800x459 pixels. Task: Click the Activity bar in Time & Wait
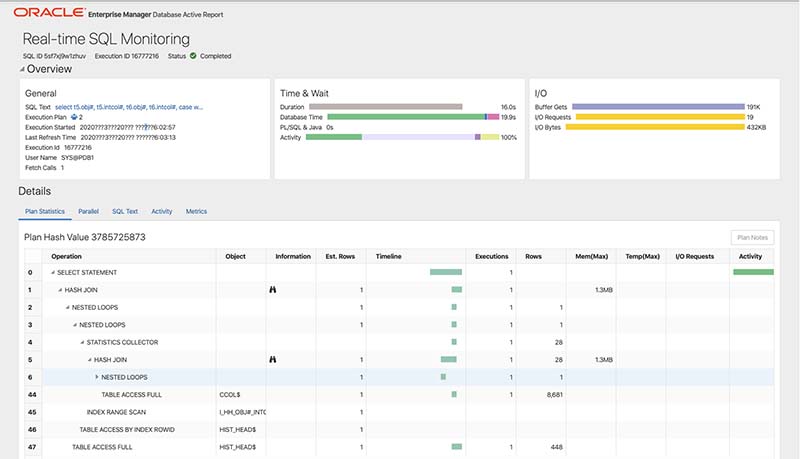point(402,137)
